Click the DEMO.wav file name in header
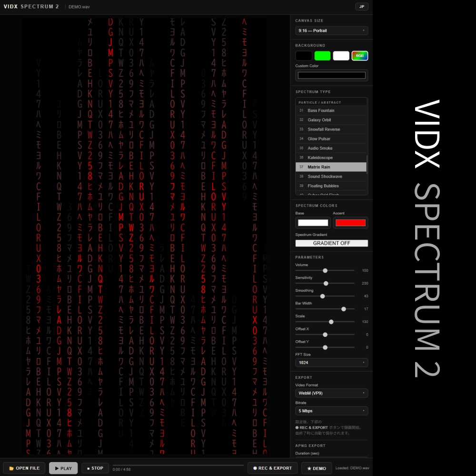Viewport: 476px width, 476px height. coord(79,7)
